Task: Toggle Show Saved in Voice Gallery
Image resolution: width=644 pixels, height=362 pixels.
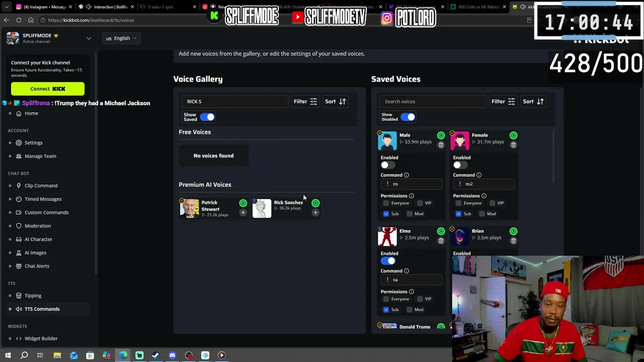Action: click(207, 117)
